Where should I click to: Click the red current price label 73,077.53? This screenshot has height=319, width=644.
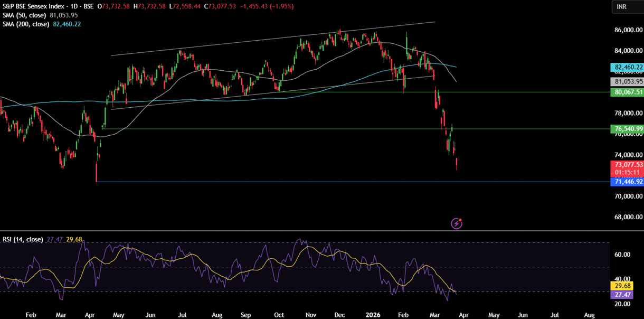628,165
